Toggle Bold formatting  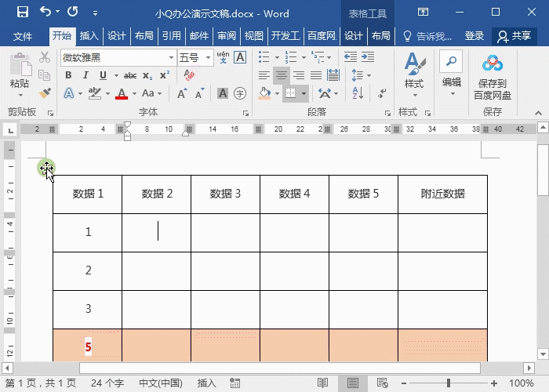tap(68, 75)
